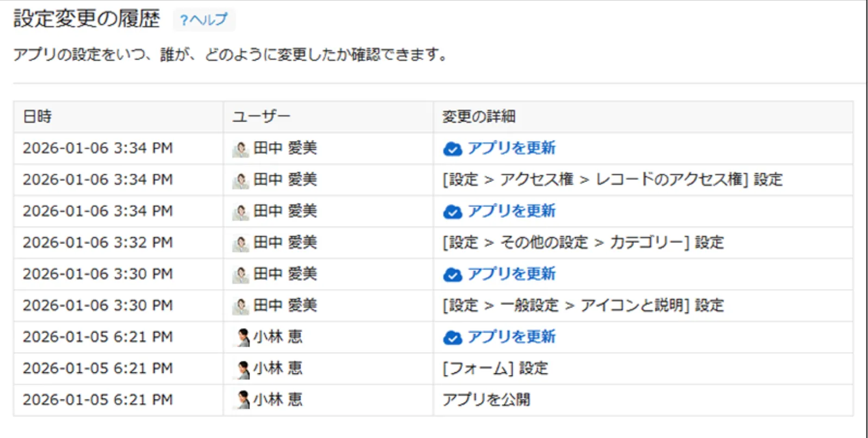Click the cloud icon in the 3:30 PM アプリを更新 row
The height and width of the screenshot is (438, 868).
click(452, 274)
